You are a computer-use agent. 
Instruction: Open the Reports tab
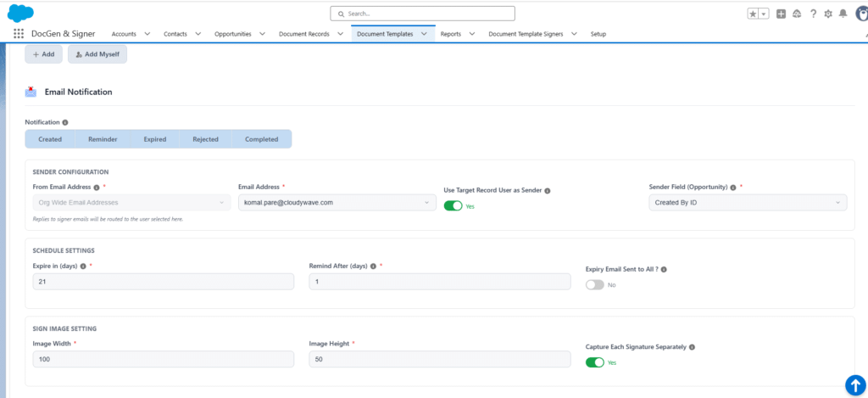coord(451,34)
